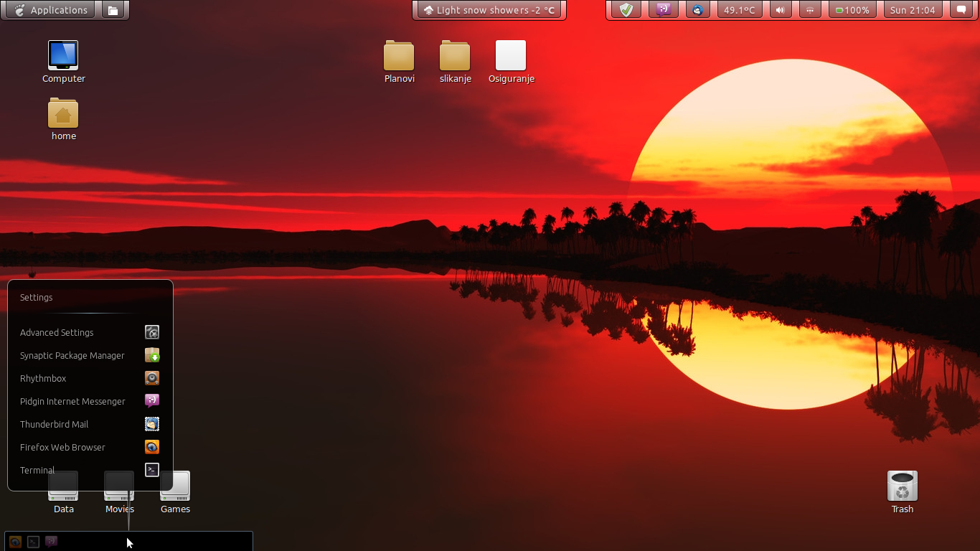Viewport: 980px width, 551px height.
Task: Click the battery 100% indicator
Action: (x=852, y=10)
